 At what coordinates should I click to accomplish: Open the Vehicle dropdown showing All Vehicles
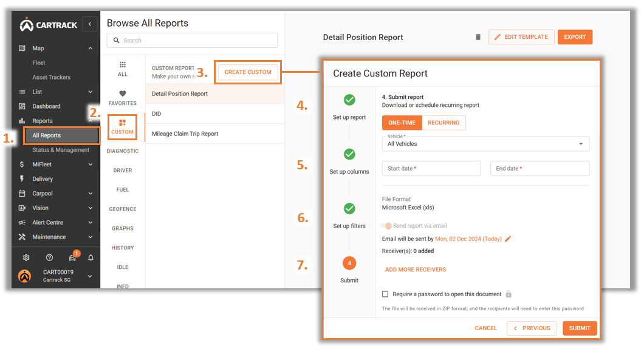[485, 144]
